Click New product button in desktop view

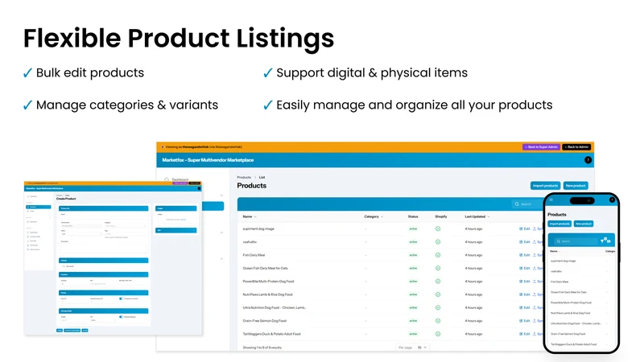576,186
